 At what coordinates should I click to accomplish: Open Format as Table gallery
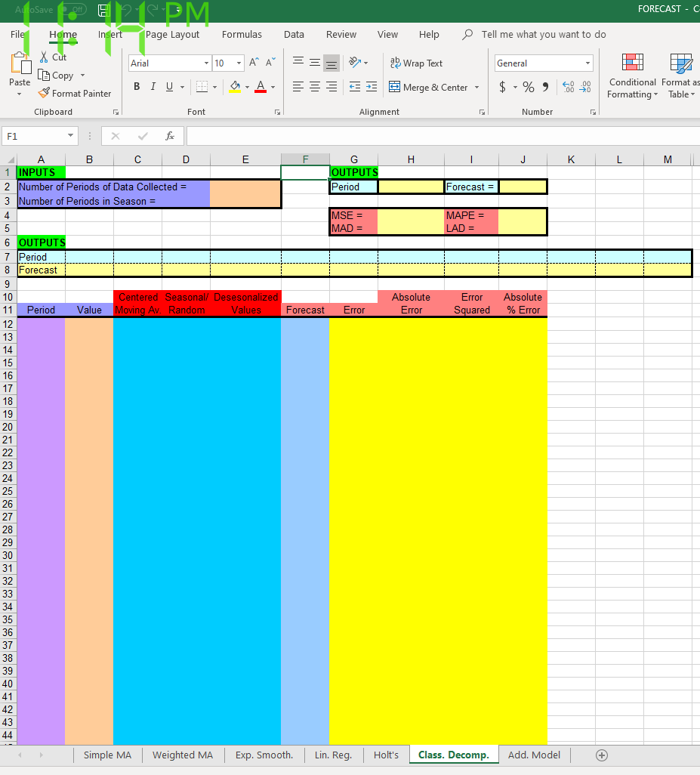[x=680, y=76]
